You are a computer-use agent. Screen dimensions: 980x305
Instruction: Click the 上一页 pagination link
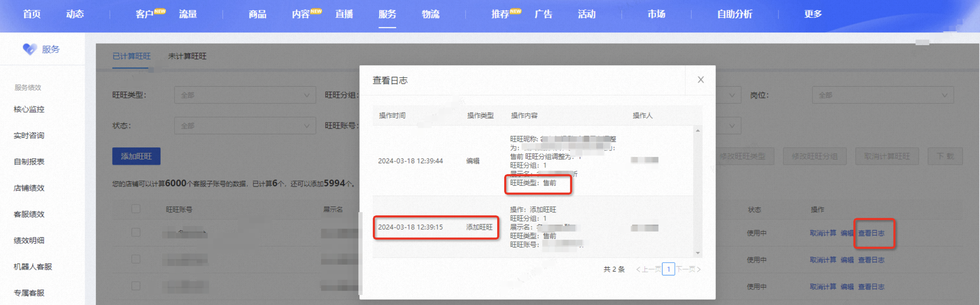(x=649, y=269)
